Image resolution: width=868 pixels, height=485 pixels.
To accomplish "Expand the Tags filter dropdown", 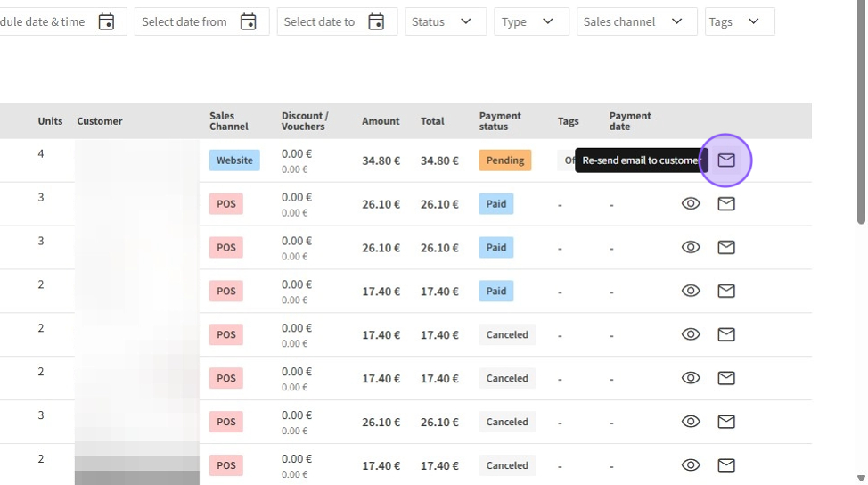I will click(x=739, y=21).
